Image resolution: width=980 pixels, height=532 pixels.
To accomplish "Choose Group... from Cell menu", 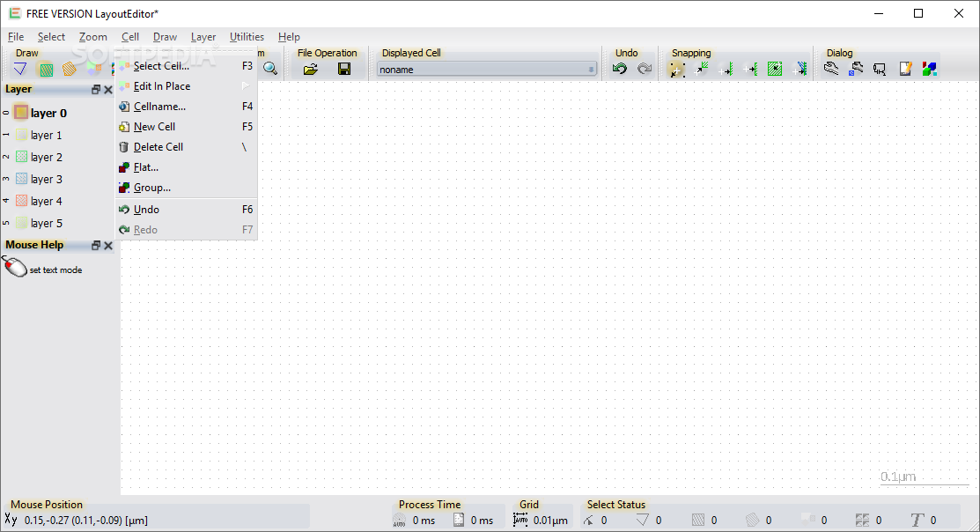I will point(187,188).
